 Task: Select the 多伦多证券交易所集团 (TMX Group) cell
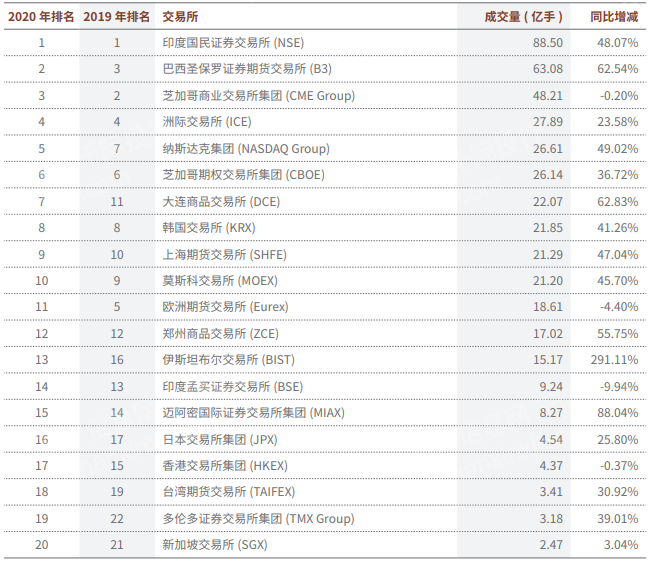coord(257,519)
